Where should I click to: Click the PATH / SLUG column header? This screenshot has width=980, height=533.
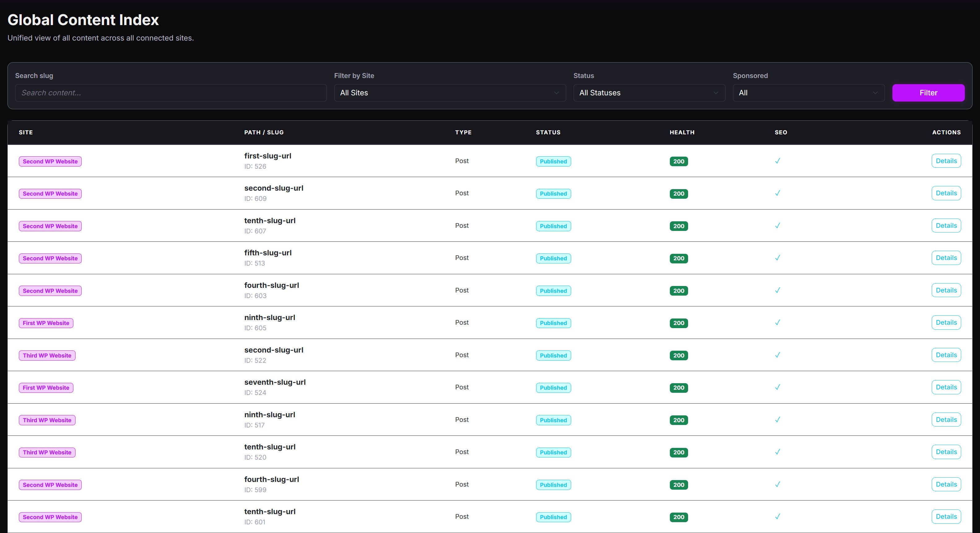pyautogui.click(x=264, y=132)
